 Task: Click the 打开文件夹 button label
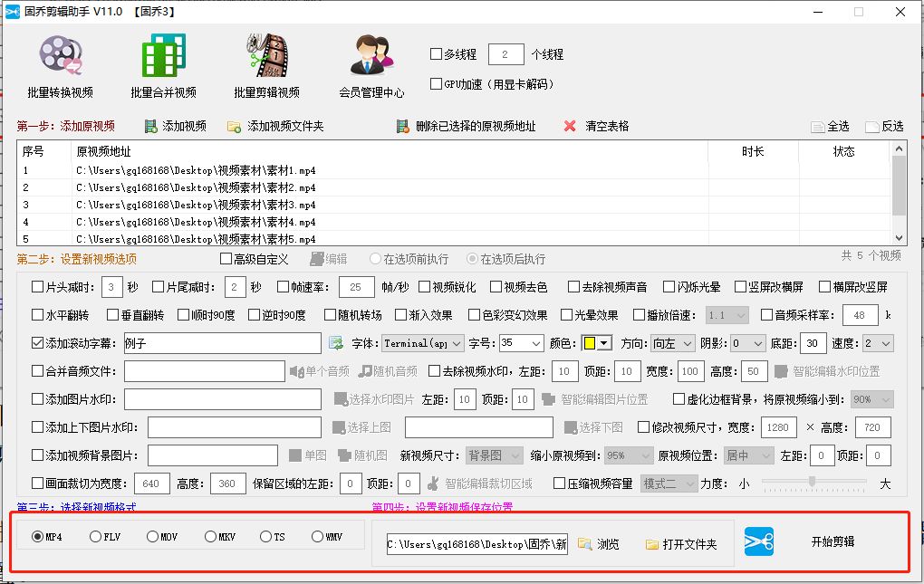coord(689,544)
